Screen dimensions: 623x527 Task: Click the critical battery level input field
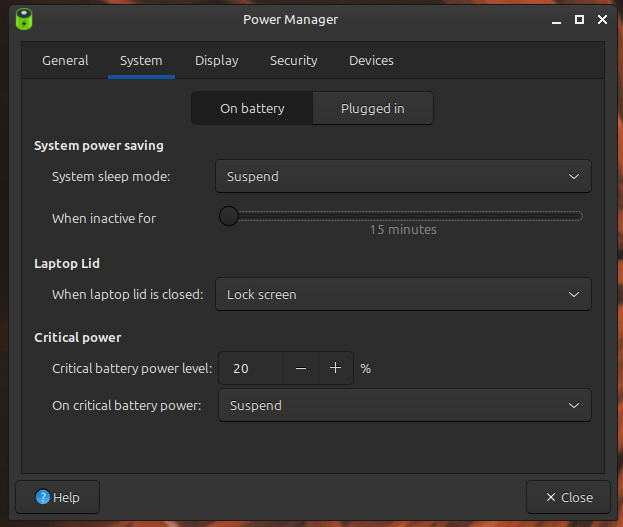(x=251, y=368)
